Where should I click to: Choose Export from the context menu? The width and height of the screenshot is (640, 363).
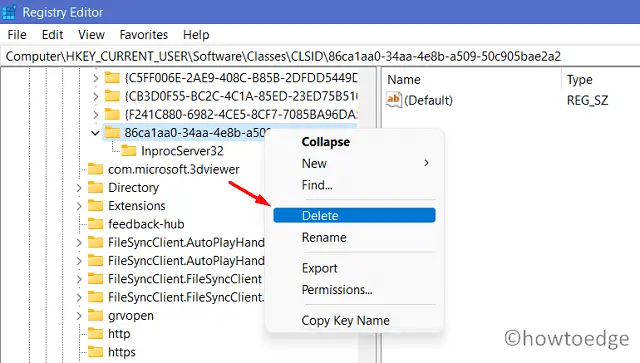click(x=320, y=268)
